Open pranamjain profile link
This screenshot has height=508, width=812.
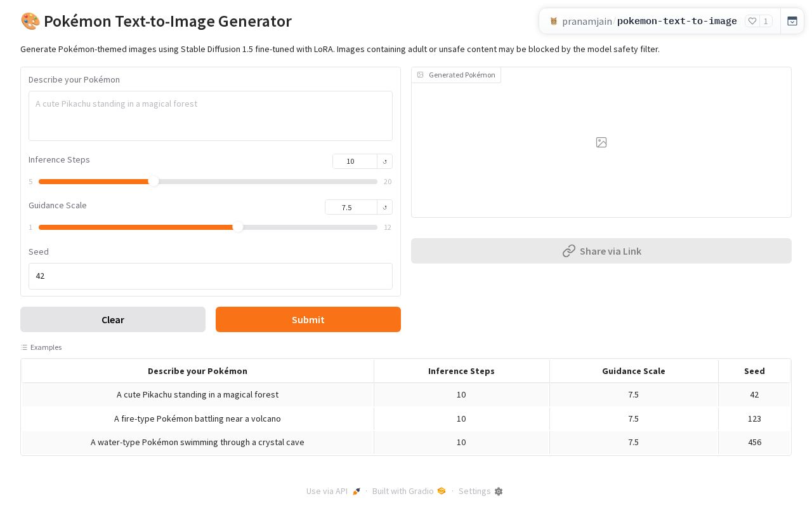click(587, 21)
